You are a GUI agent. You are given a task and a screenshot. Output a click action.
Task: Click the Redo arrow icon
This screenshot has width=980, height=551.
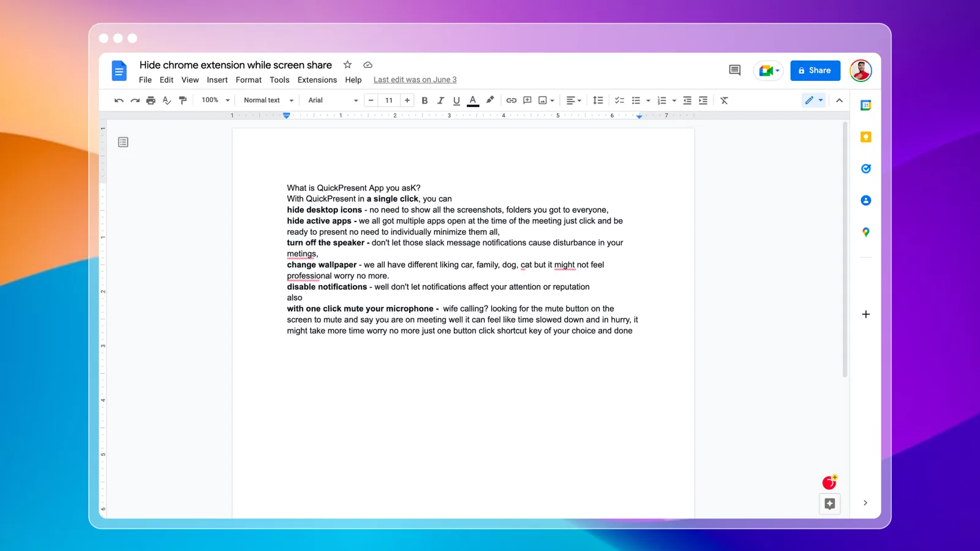click(x=135, y=100)
